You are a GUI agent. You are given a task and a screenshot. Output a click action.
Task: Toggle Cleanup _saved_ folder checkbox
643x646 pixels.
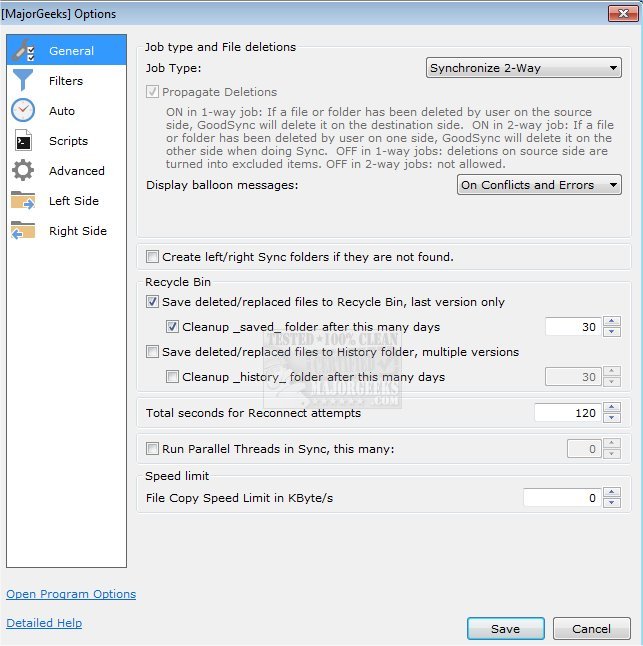[172, 327]
